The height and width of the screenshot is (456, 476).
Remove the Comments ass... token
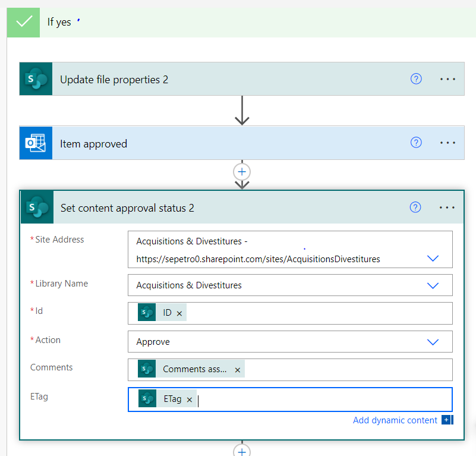[237, 370]
